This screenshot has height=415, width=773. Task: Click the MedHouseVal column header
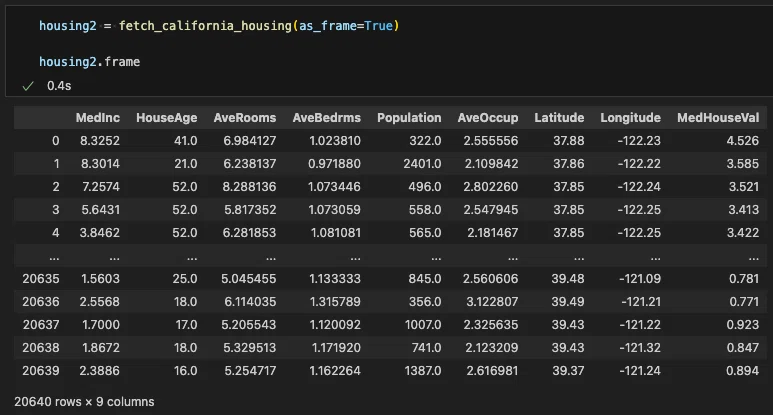click(718, 118)
